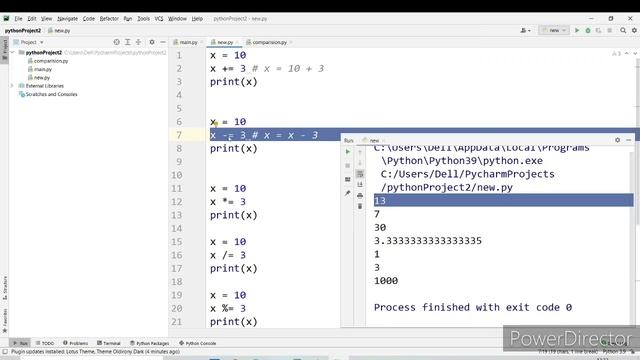Open Project panel options gear
640x360 pixels.
[x=152, y=42]
